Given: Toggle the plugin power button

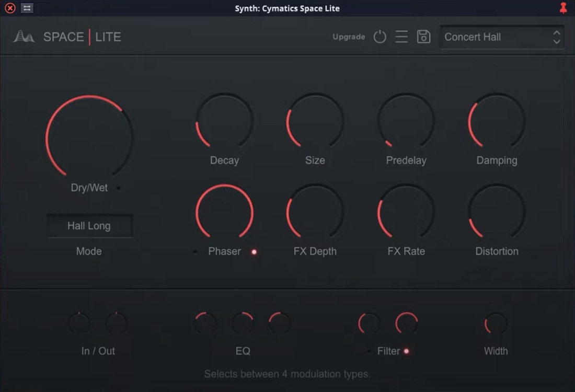Looking at the screenshot, I should pyautogui.click(x=380, y=37).
